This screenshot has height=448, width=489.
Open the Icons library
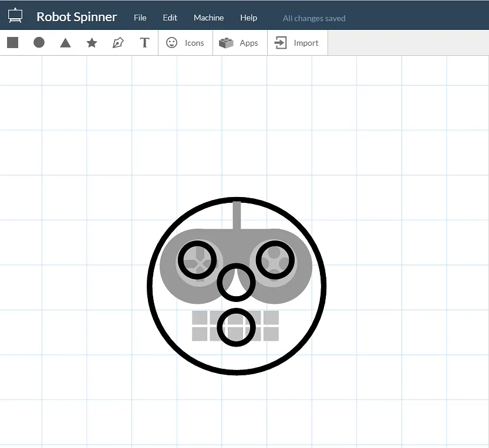(x=186, y=43)
